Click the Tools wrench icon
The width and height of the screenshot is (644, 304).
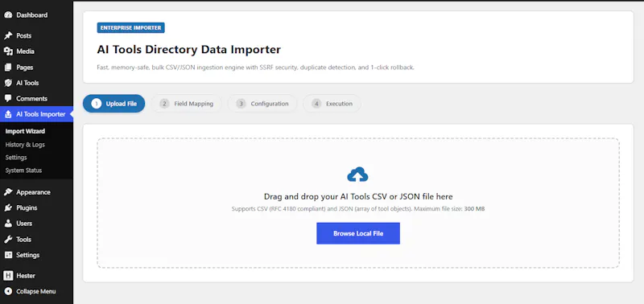coord(8,239)
